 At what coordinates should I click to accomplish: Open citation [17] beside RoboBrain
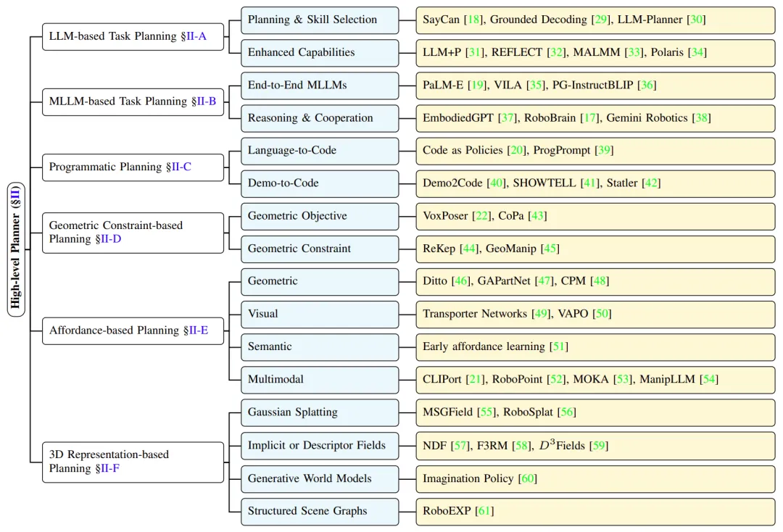(589, 118)
